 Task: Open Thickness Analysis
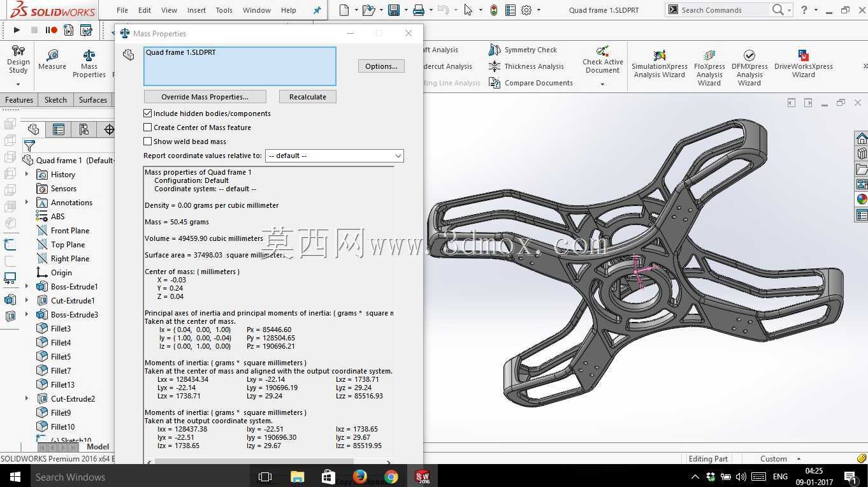526,66
